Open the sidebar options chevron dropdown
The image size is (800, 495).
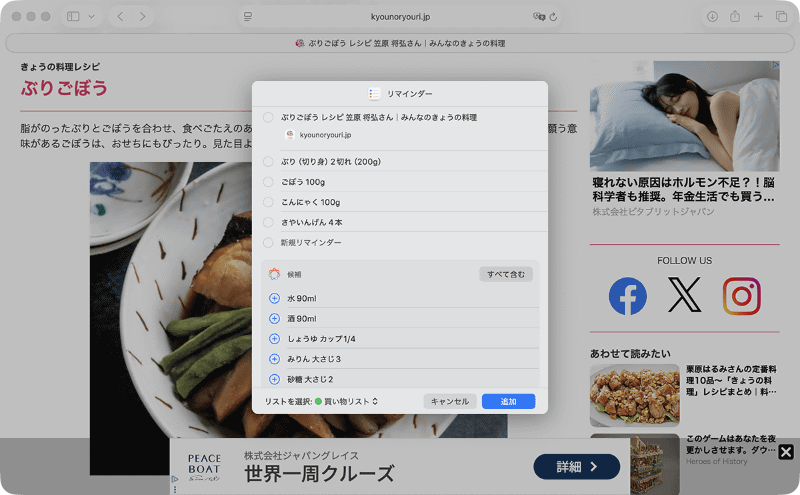pos(91,16)
